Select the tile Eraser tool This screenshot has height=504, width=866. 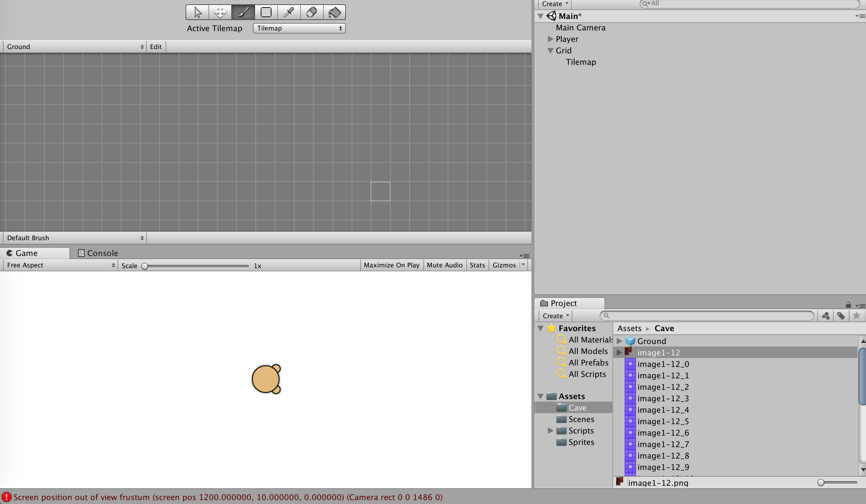tap(312, 13)
